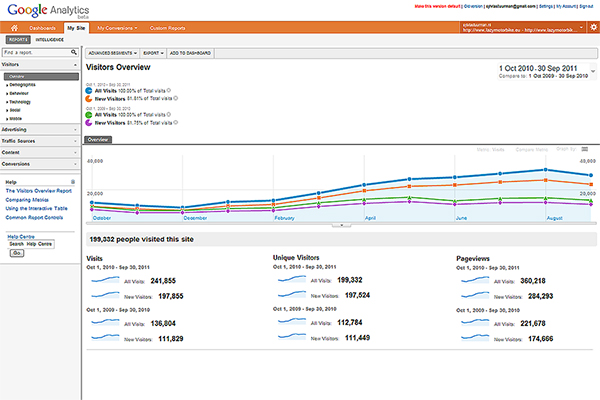Screen dimensions: 600x400
Task: Click Unique Visitors All Visits 199,332 sparkline
Action: click(x=292, y=280)
